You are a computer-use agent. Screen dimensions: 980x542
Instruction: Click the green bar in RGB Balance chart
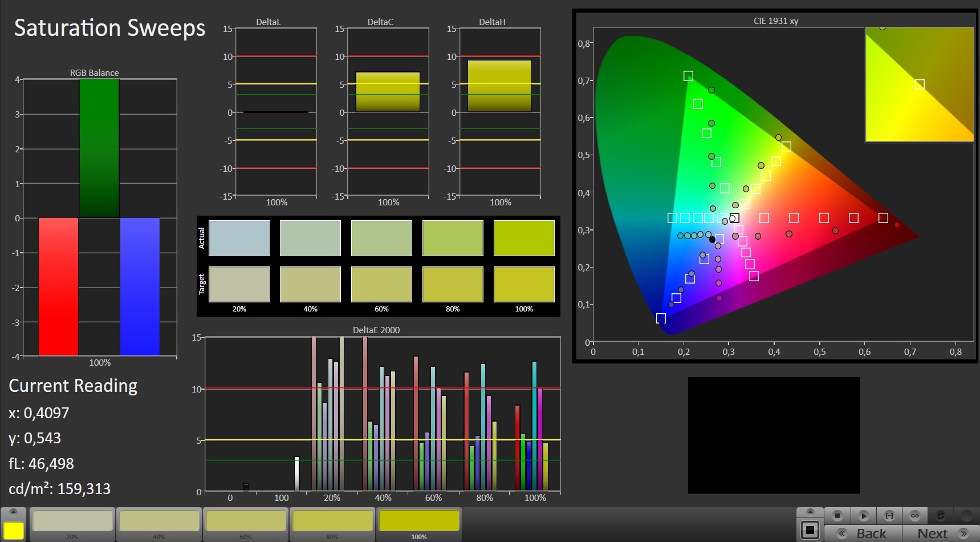click(x=99, y=148)
